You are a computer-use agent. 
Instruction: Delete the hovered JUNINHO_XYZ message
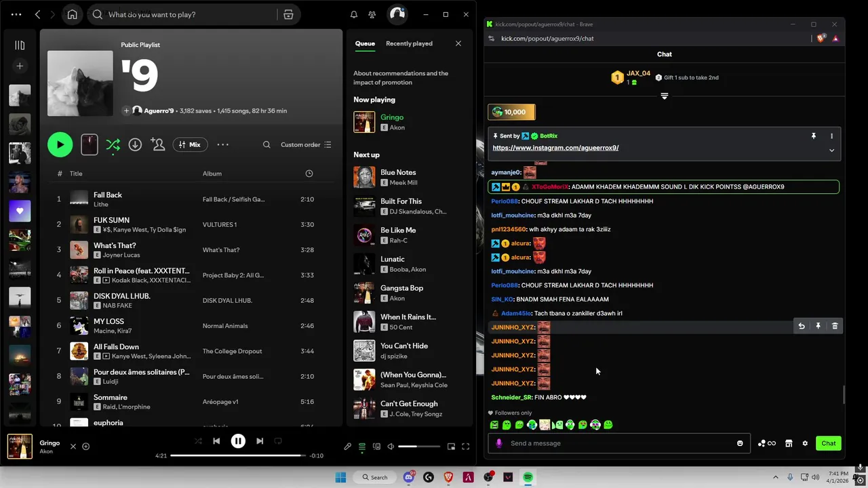(835, 326)
